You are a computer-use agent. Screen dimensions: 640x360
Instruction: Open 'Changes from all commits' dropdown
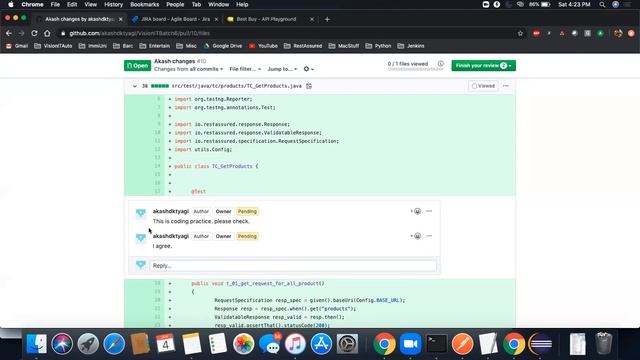(189, 69)
